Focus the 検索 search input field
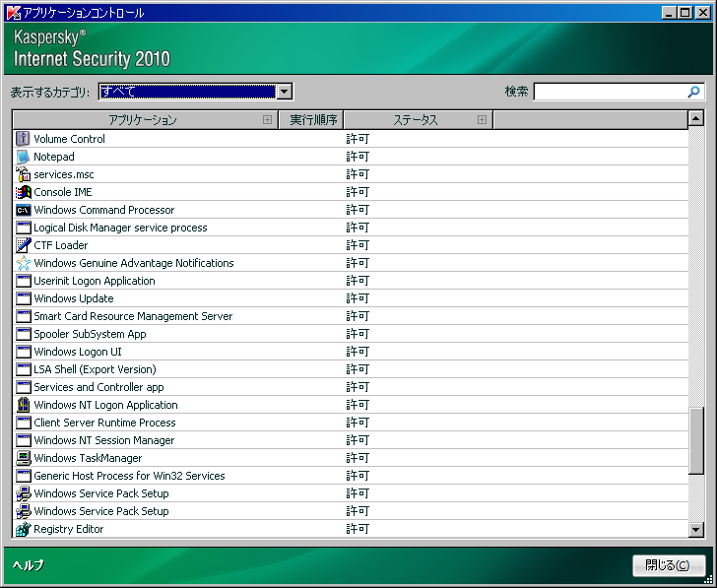Screen dimensions: 717x588 [619, 92]
